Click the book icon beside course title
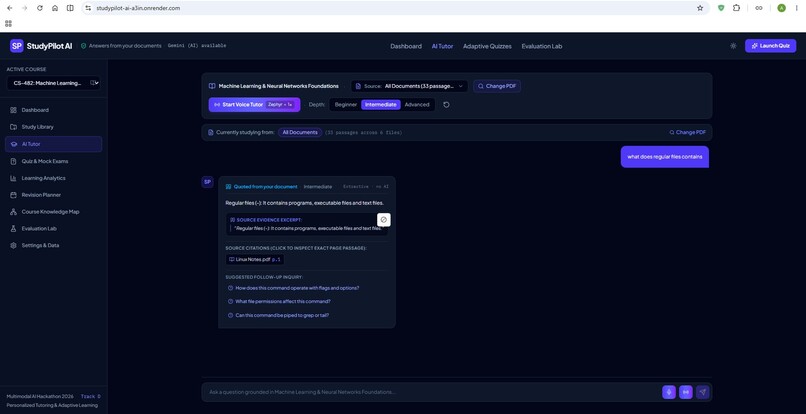The height and width of the screenshot is (414, 806). point(212,86)
